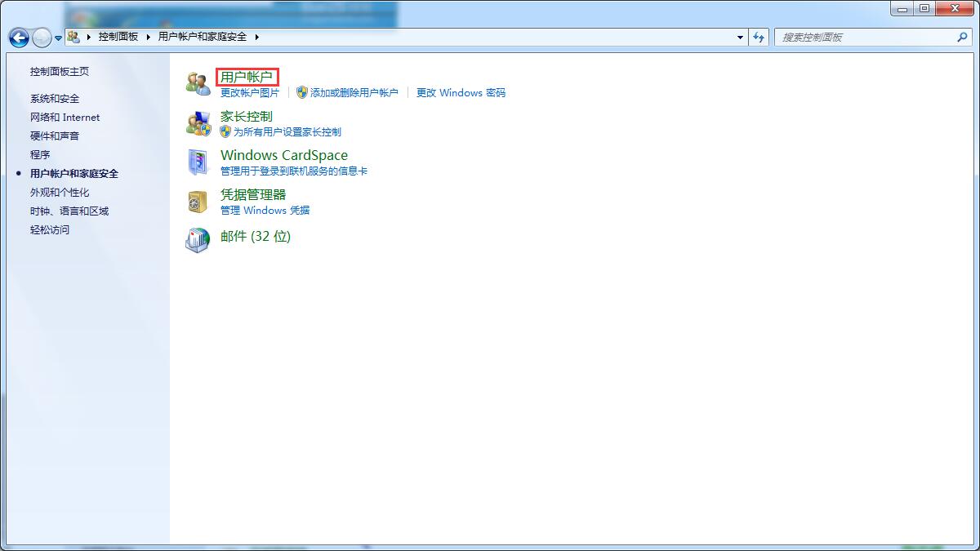Click 添加或删除用户帐户 link
This screenshot has width=980, height=551.
coord(354,93)
